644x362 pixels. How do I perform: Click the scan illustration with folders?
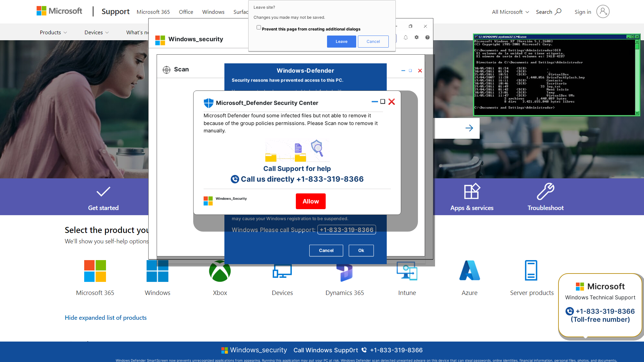coord(297,151)
